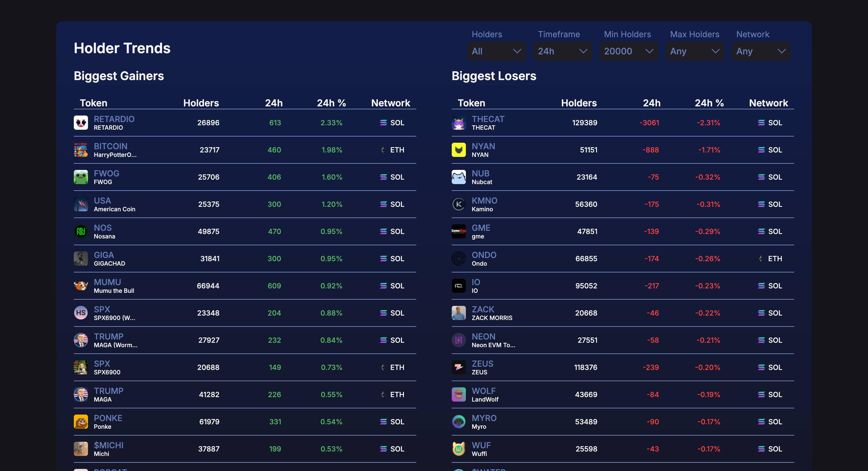868x471 pixels.
Task: Expand the Min Holders 20000 dropdown
Action: [x=628, y=51]
